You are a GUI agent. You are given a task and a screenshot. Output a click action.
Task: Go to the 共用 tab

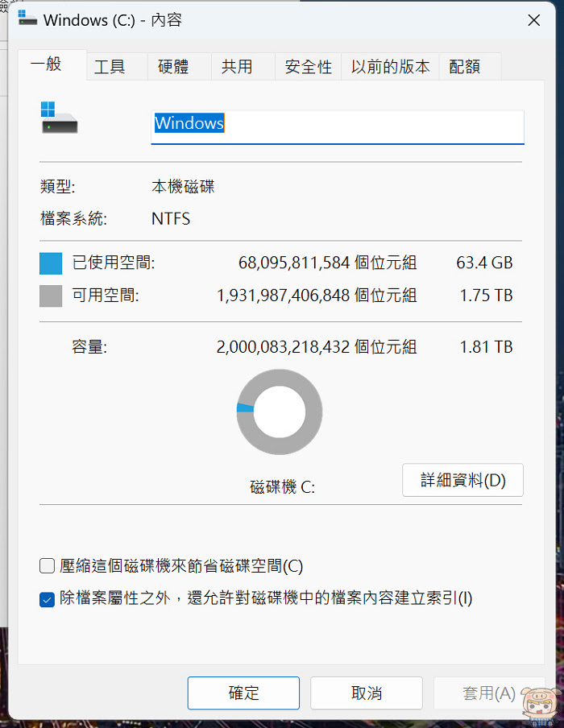[243, 67]
